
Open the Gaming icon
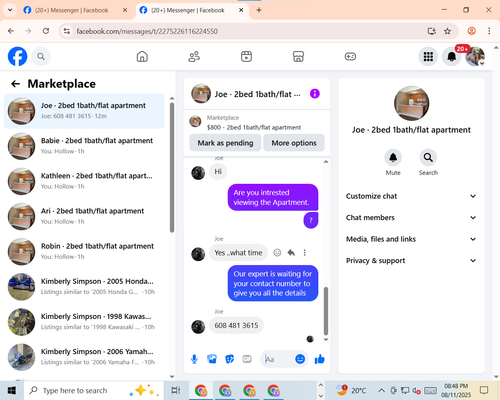350,56
